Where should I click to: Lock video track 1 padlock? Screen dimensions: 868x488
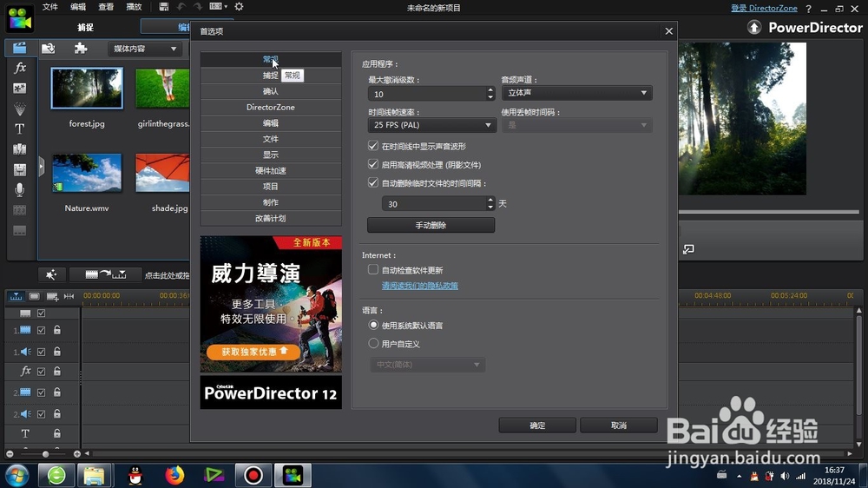click(57, 330)
